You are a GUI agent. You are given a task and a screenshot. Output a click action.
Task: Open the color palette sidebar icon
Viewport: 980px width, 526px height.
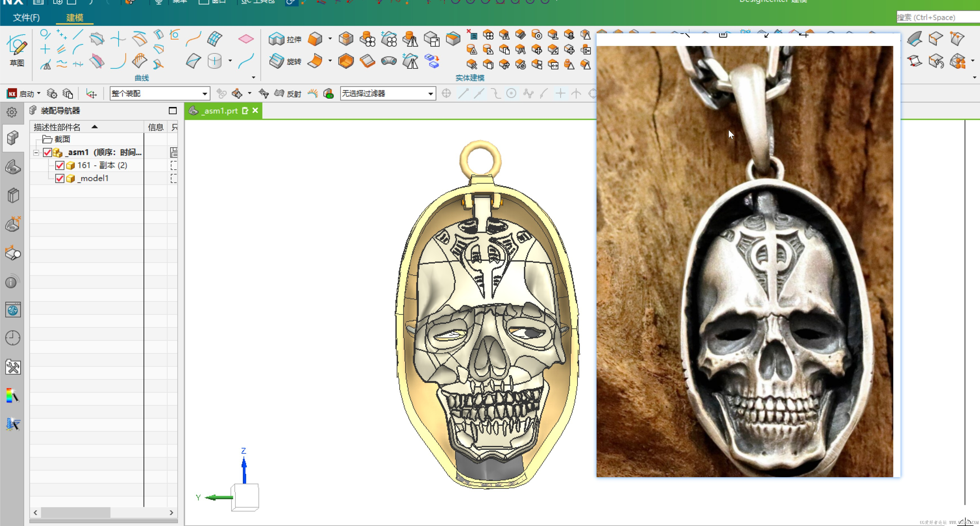(13, 395)
